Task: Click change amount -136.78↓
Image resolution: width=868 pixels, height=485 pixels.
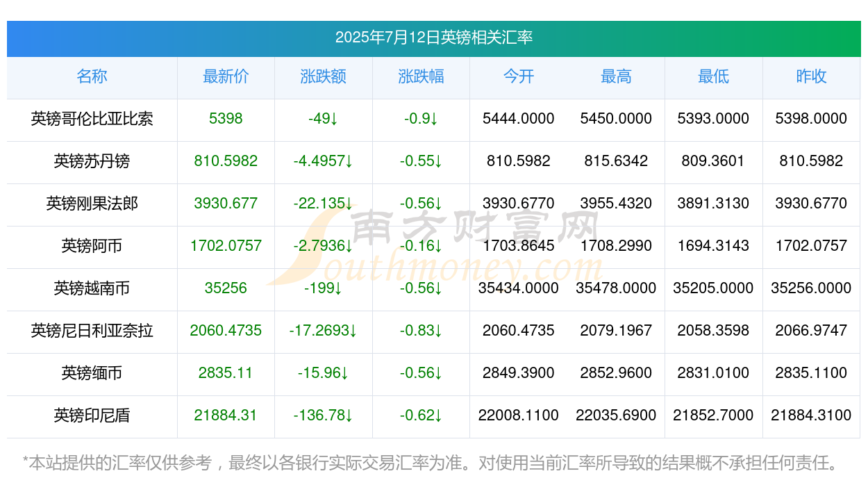Action: click(x=324, y=416)
